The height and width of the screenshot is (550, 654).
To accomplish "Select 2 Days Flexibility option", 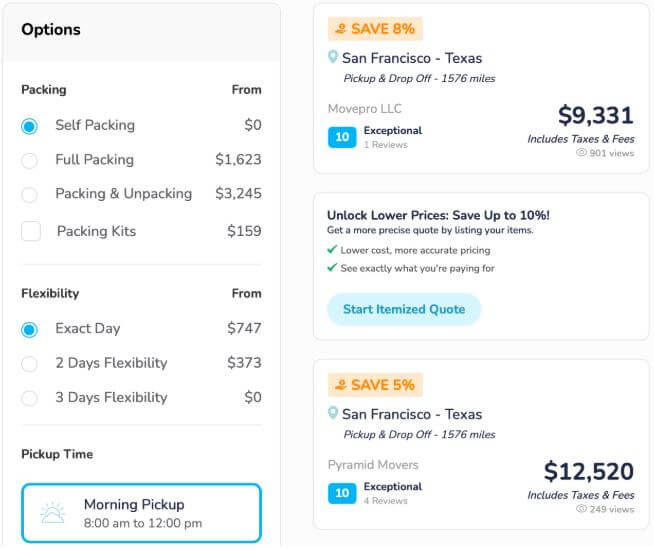I will tap(30, 364).
